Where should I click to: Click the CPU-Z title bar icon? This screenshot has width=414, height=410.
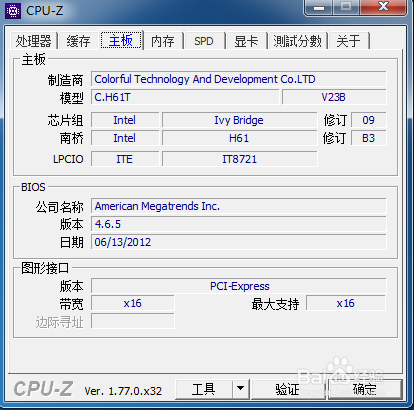click(13, 11)
